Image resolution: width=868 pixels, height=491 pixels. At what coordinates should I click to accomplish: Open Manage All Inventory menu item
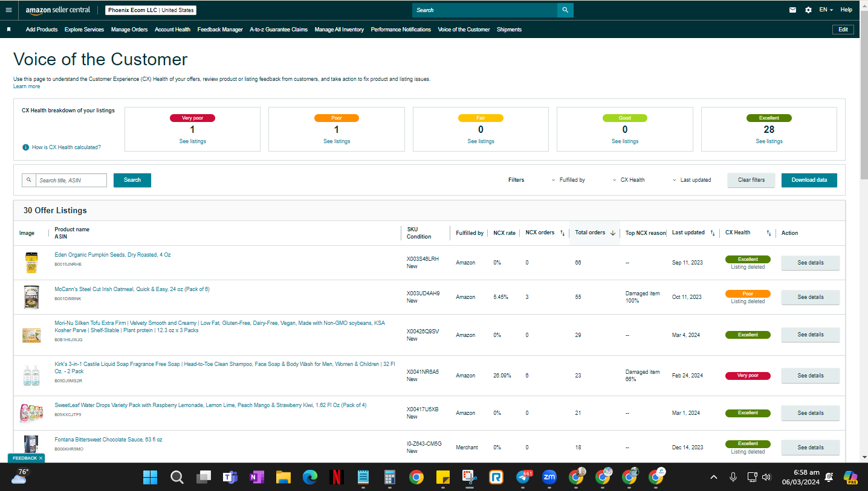coord(339,30)
